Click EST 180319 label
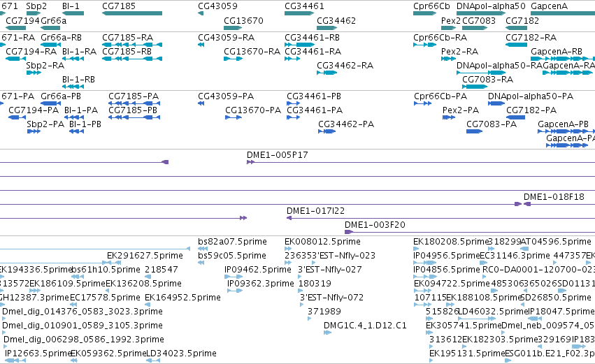Image resolution: width=595 pixels, height=364 pixels. click(315, 284)
